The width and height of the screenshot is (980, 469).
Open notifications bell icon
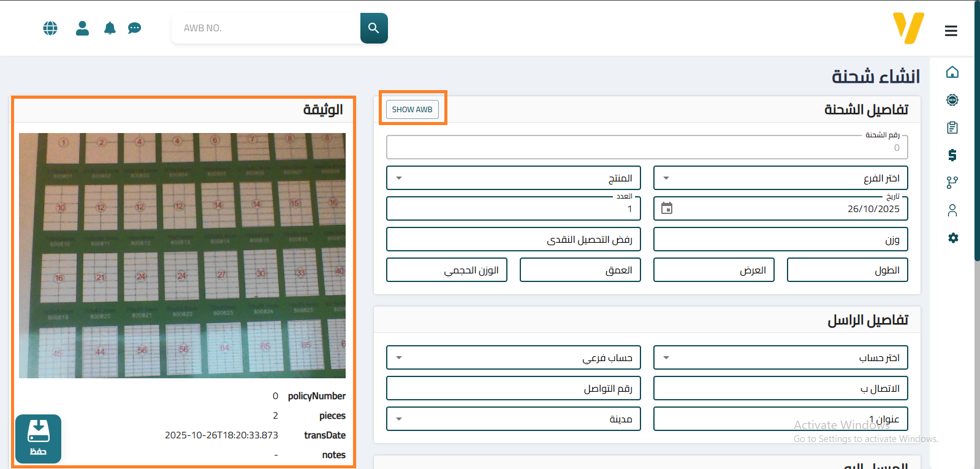click(110, 28)
